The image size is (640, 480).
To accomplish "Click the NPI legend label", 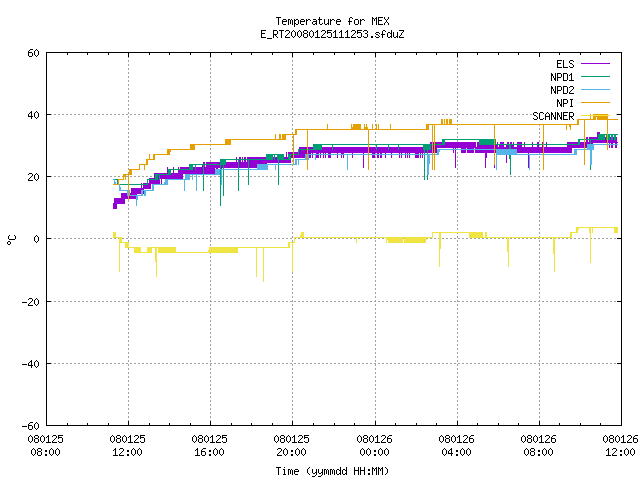I will pos(565,103).
